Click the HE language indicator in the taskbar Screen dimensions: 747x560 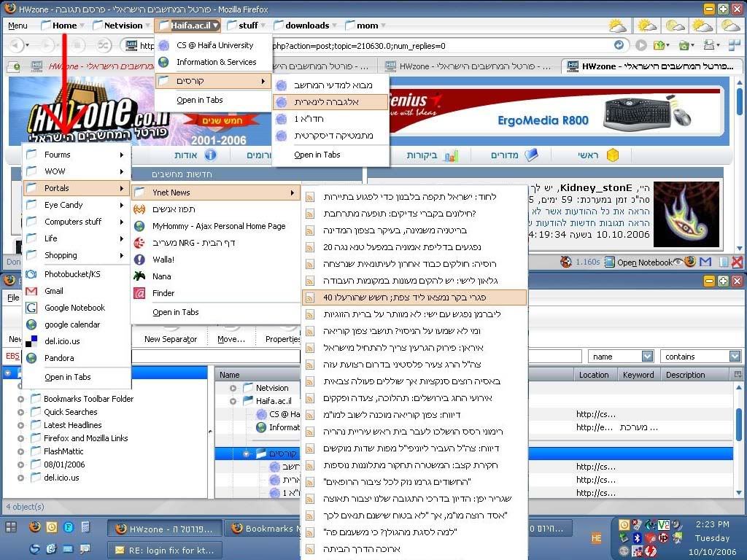(596, 538)
